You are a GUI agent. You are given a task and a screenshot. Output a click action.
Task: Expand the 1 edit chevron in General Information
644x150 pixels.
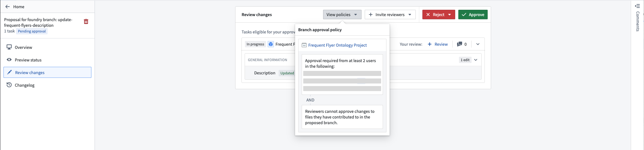476,60
